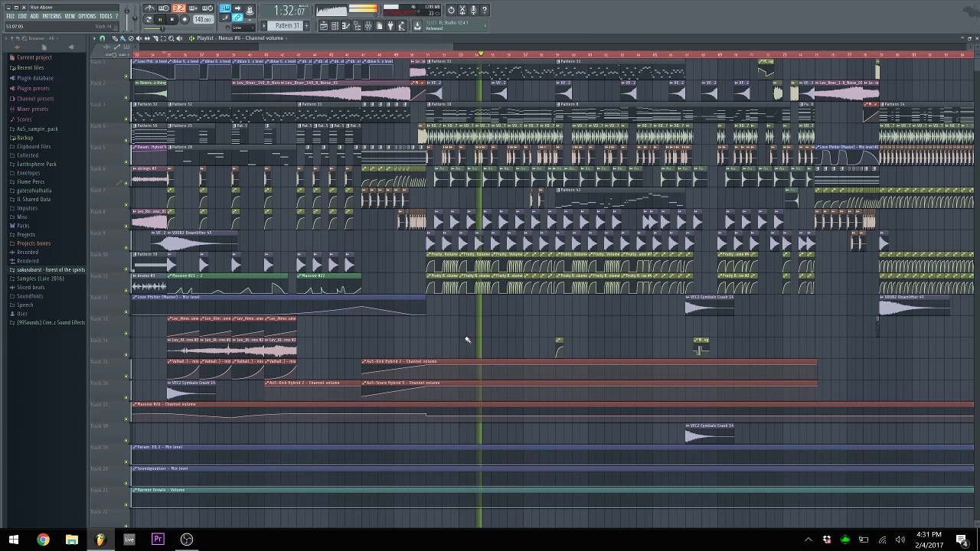Click the song position slider under transport
The image size is (980, 551).
click(178, 29)
